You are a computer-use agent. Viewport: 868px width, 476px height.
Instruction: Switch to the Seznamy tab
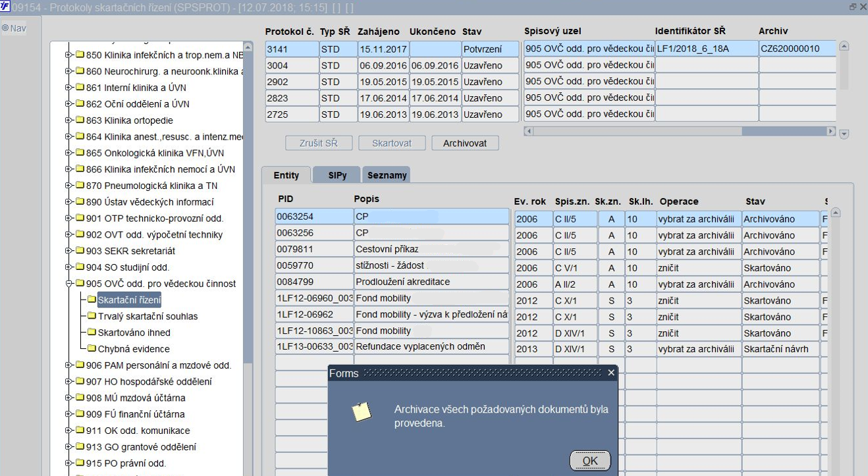pos(387,175)
